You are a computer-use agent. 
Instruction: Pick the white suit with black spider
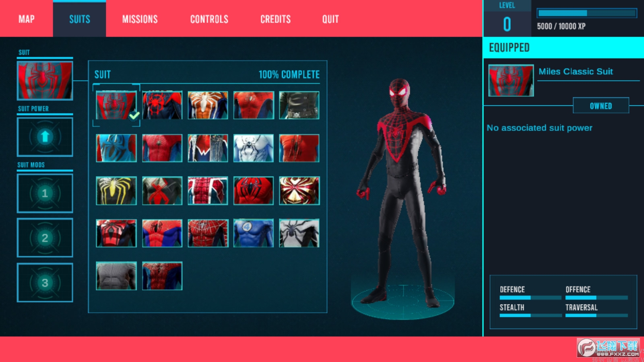254,148
